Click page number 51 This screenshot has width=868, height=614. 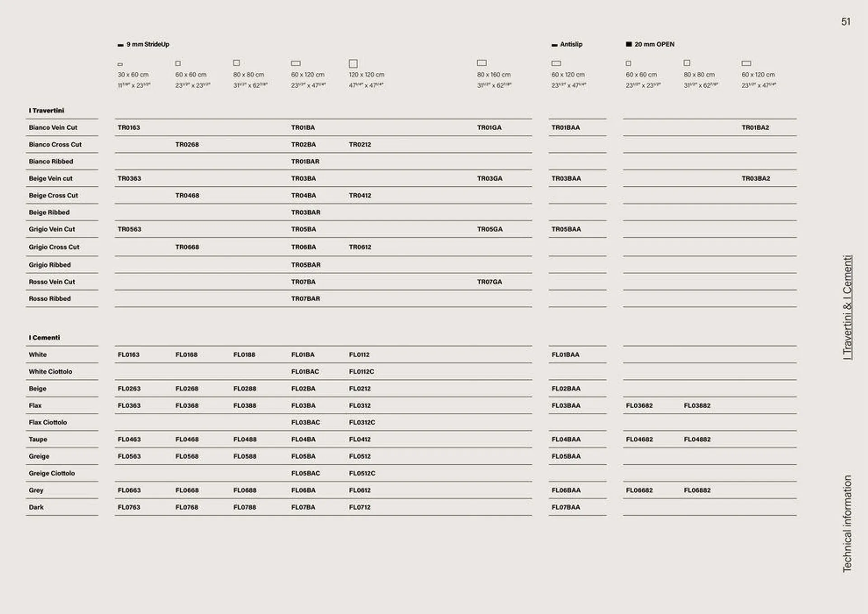point(846,22)
